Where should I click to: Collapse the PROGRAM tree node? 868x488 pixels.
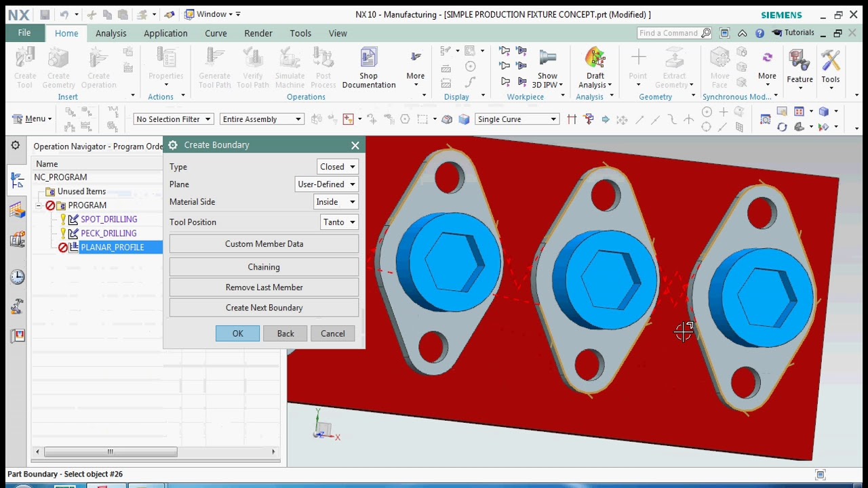pyautogui.click(x=39, y=205)
